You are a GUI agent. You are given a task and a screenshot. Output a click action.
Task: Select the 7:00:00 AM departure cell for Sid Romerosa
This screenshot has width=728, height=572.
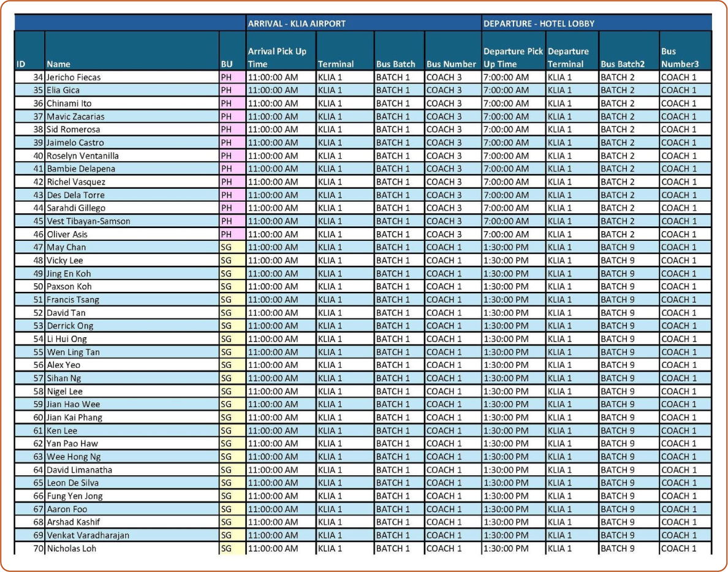pyautogui.click(x=506, y=129)
